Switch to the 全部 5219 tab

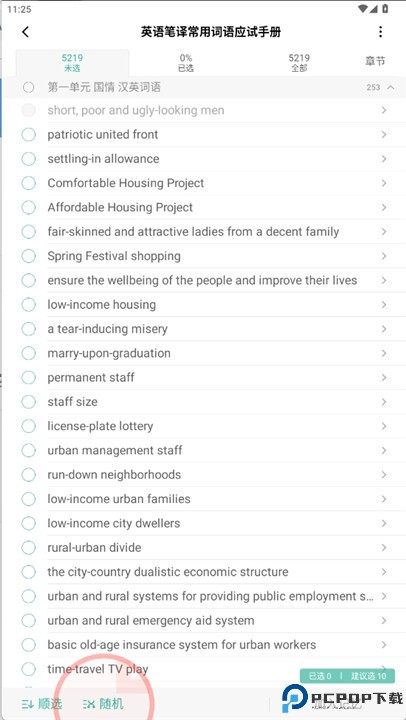pyautogui.click(x=299, y=63)
